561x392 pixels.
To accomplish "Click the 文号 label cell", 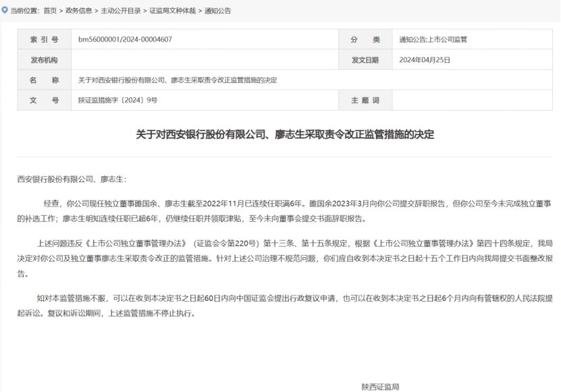I will (44, 100).
